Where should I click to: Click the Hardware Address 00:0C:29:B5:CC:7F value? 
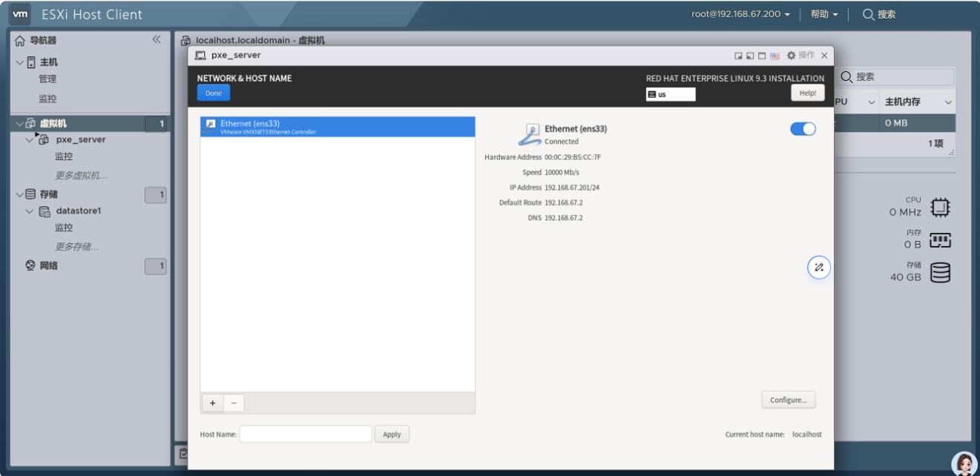pos(573,157)
